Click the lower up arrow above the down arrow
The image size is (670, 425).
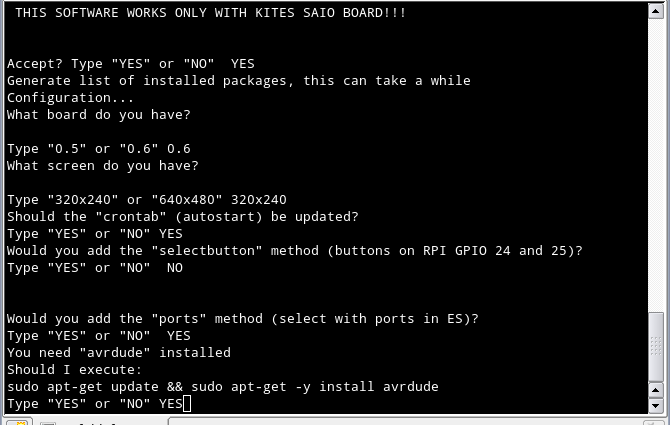point(655,390)
